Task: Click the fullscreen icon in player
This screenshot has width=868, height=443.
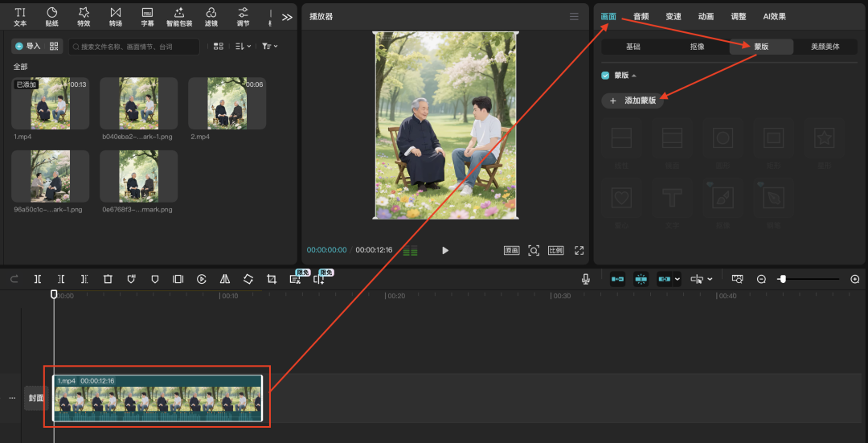Action: point(579,251)
